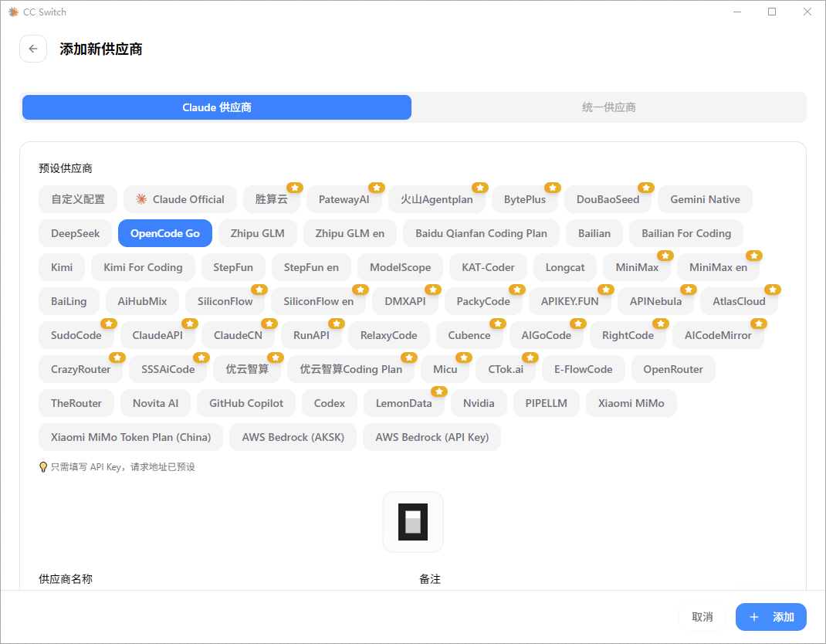
Task: Pick the RunAPI preset
Action: [311, 335]
